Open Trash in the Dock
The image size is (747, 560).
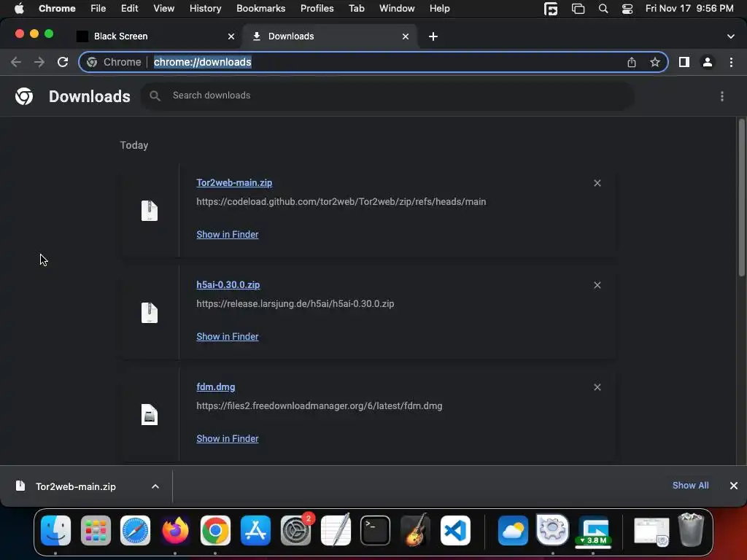pos(692,529)
